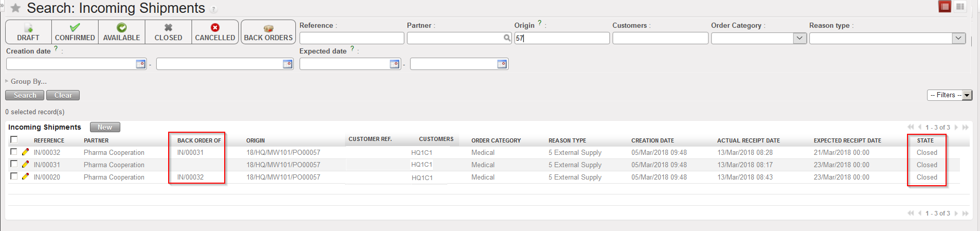
Task: Filter shipments by Cancelled state
Action: [x=215, y=32]
